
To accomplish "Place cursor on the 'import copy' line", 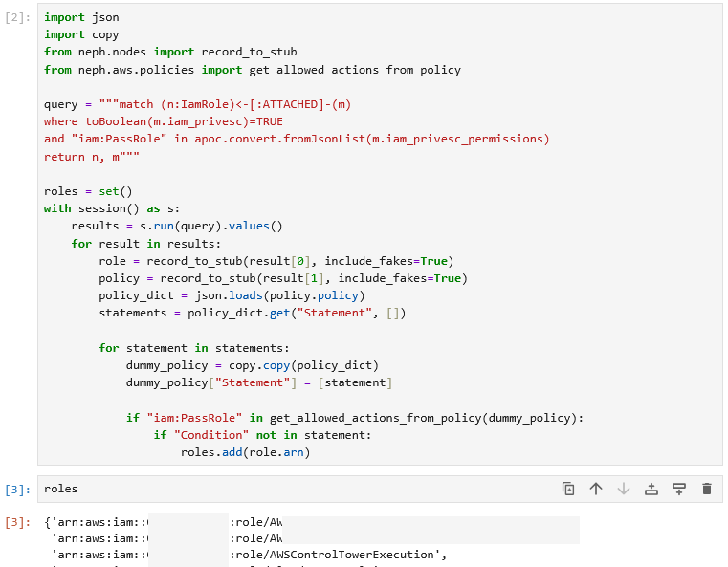I will 81,34.
